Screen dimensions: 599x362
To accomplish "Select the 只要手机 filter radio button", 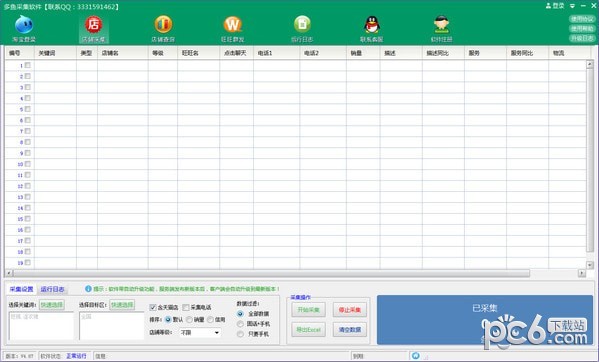I will pos(240,334).
